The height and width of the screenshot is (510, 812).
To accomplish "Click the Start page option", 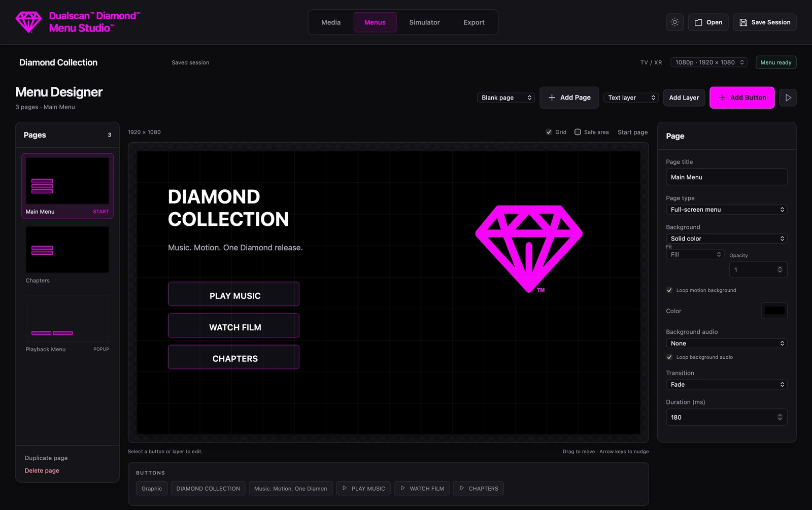I will coord(632,132).
